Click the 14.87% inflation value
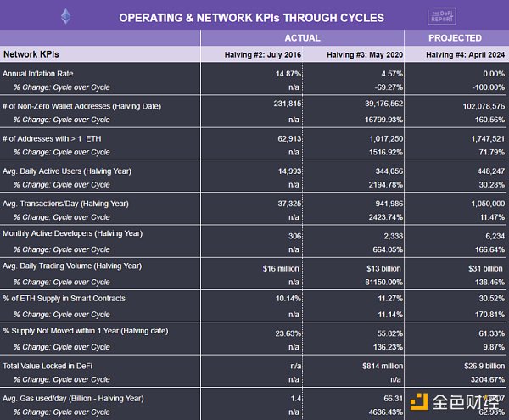509x420 pixels. click(x=288, y=74)
